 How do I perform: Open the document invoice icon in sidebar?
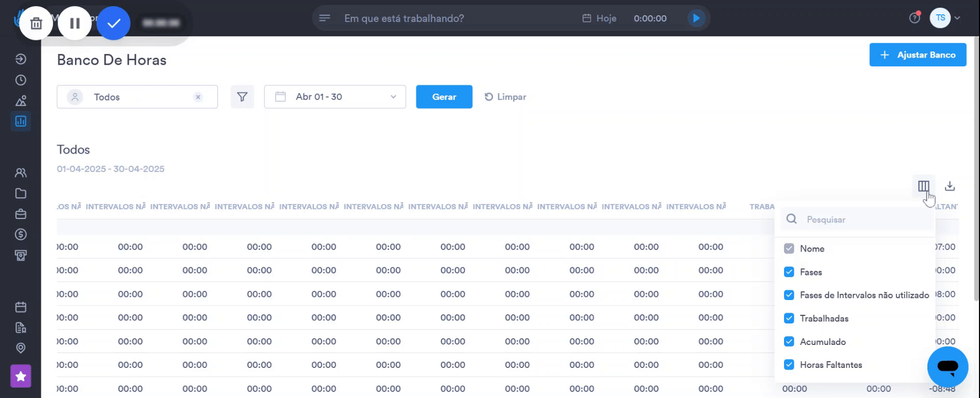[21, 328]
